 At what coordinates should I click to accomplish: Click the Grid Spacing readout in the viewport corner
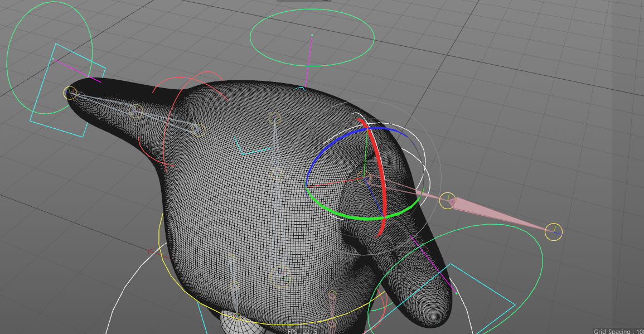click(618, 331)
